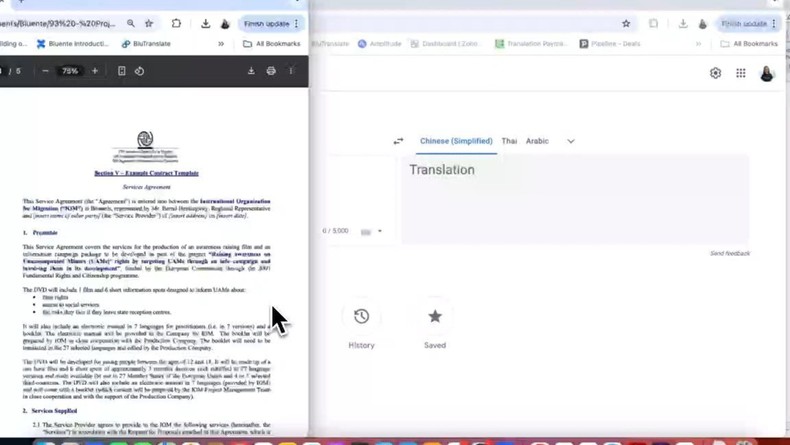Open Google Translate settings gear
Viewport: 790px width, 445px height.
(x=715, y=73)
